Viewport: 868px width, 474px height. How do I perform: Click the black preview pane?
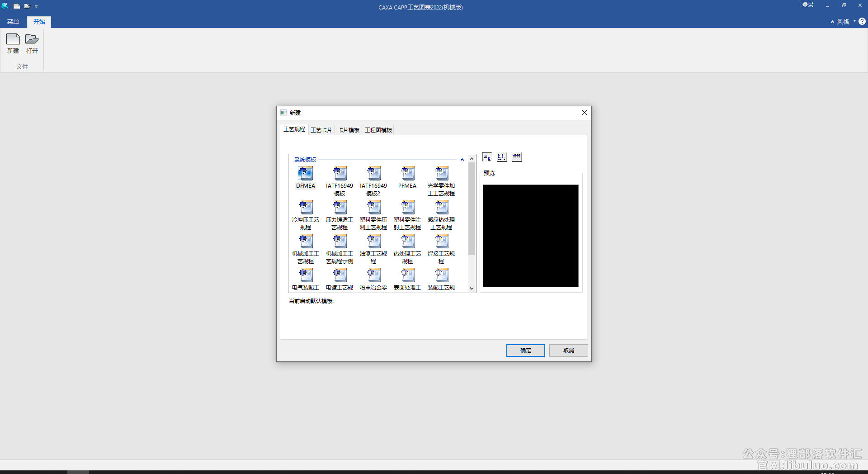tap(531, 236)
